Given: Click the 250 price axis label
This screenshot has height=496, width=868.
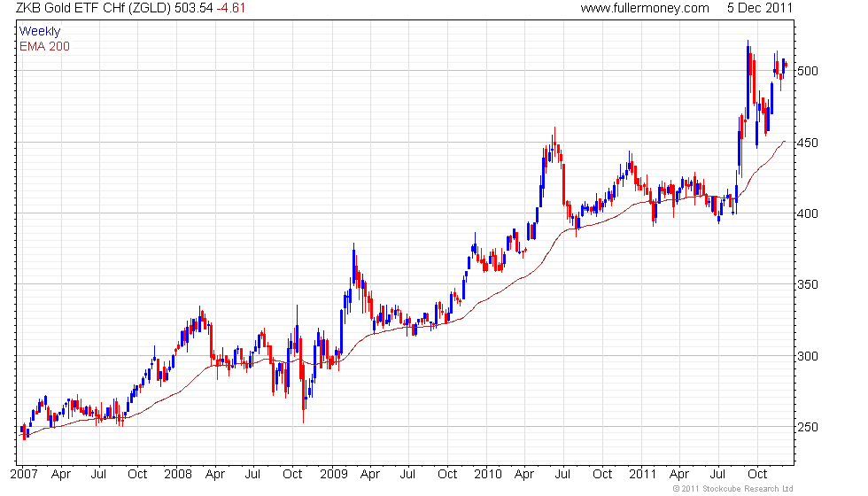Looking at the screenshot, I should (808, 427).
